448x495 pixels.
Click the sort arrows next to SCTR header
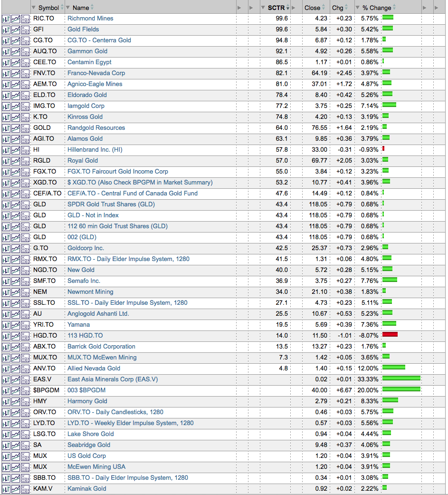(288, 8)
